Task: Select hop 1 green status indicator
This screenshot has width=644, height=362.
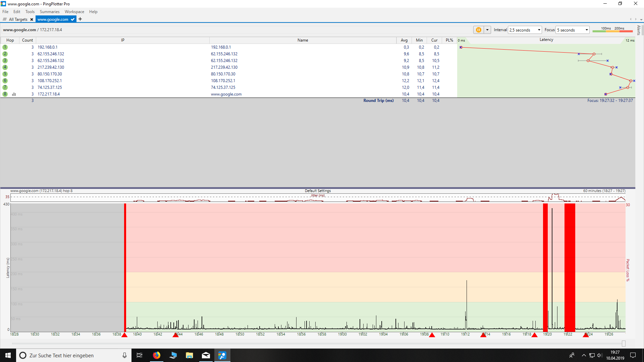Action: (x=5, y=47)
